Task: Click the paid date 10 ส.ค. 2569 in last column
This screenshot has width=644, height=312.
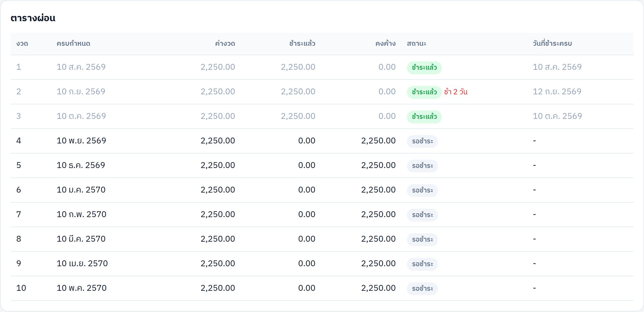Action: click(557, 67)
